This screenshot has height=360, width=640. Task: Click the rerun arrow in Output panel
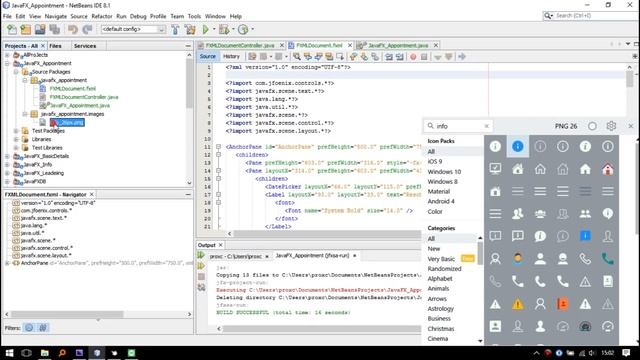(x=201, y=256)
